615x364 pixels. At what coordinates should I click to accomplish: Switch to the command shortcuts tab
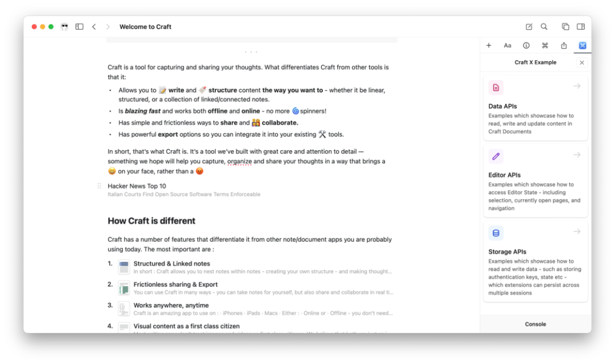point(545,45)
